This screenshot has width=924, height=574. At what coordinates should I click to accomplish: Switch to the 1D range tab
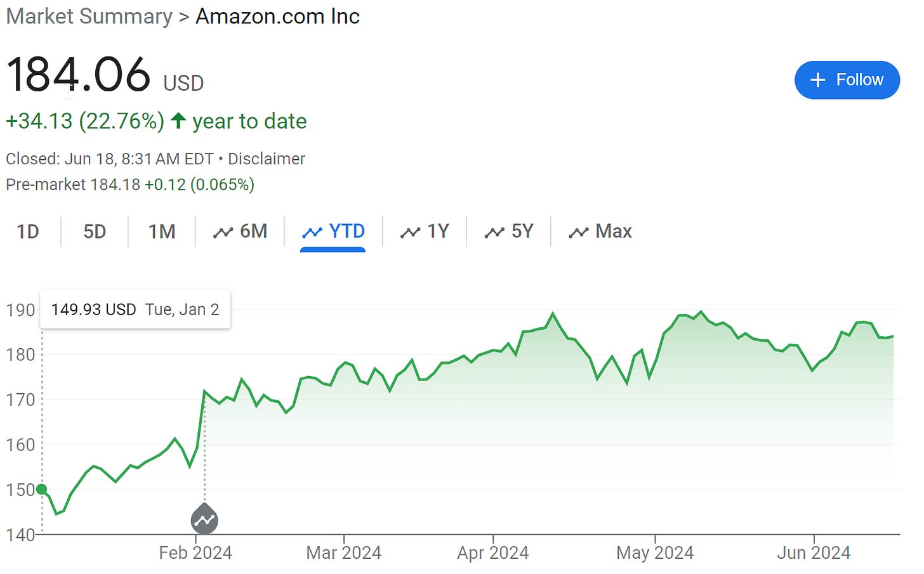[28, 232]
